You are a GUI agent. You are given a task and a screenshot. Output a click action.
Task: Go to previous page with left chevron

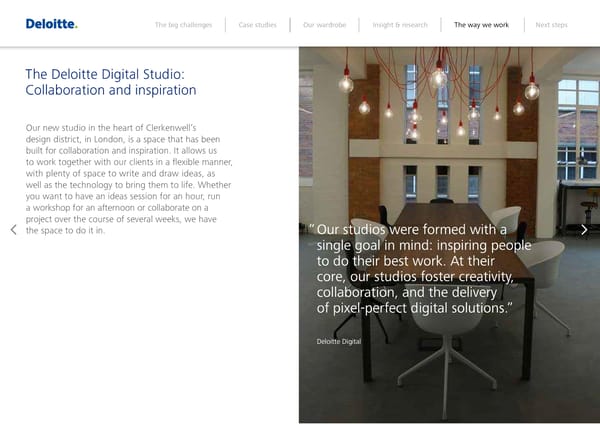pyautogui.click(x=13, y=230)
